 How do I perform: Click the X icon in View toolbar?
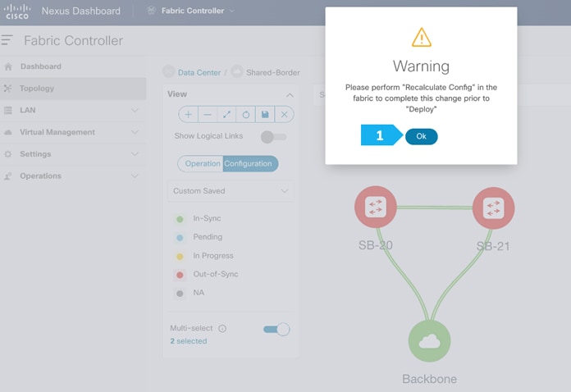[x=284, y=115]
